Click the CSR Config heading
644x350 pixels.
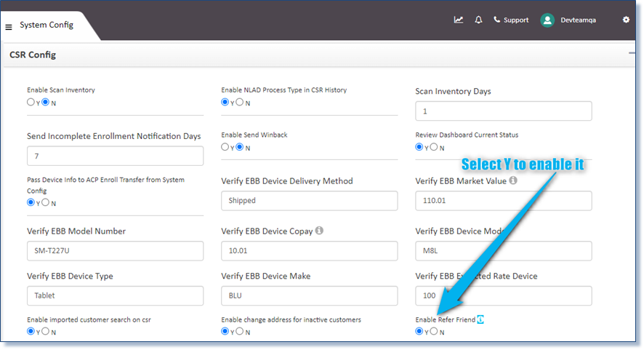coord(33,55)
